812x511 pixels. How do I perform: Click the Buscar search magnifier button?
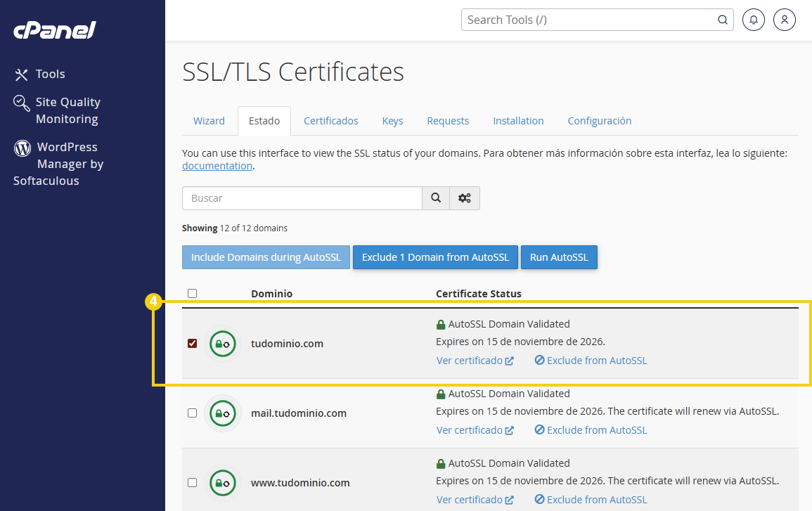(436, 198)
